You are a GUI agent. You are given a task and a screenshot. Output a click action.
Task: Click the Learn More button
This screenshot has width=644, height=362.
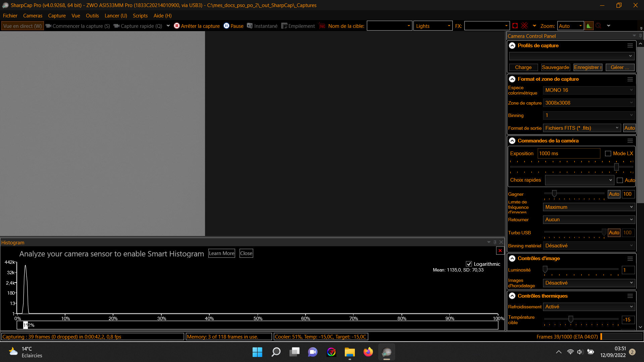[x=221, y=253]
